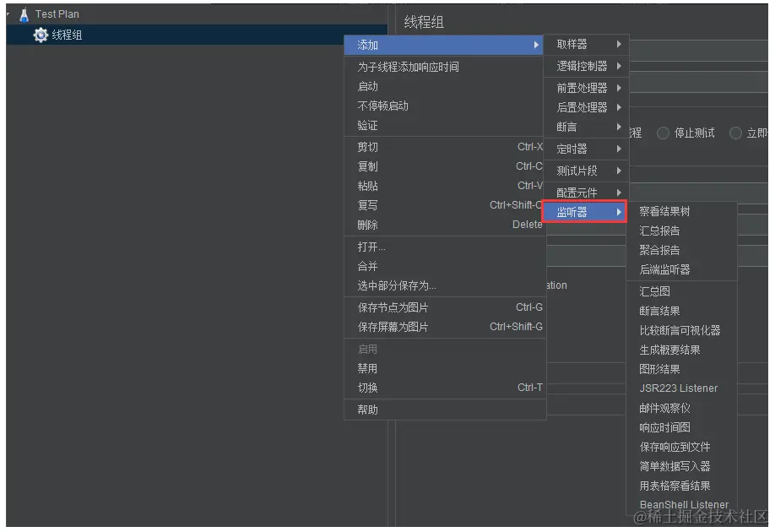
Task: Choose 复制 from the context menu
Action: (444, 166)
